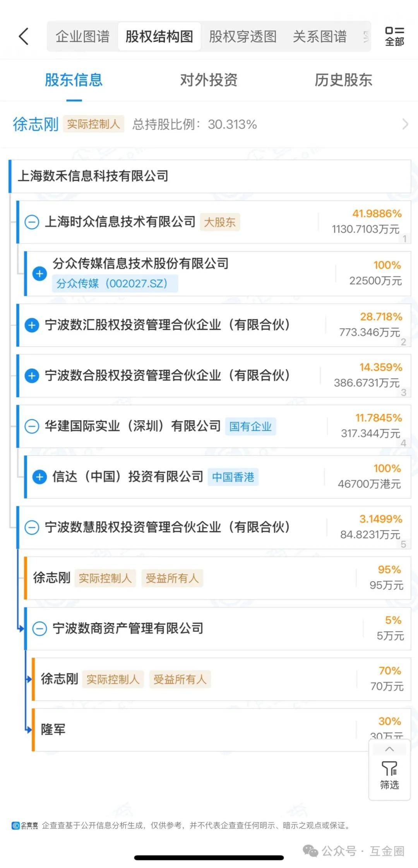Open shareholder 隆军 entry

point(53,730)
